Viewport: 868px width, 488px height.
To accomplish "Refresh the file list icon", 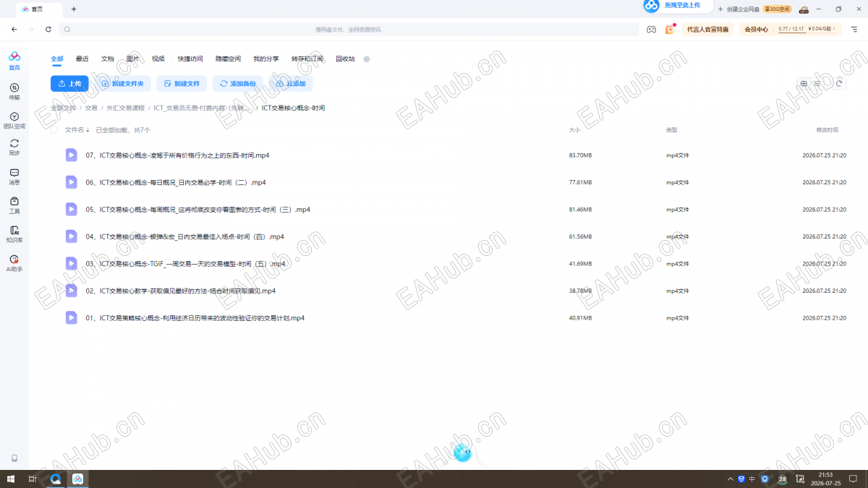I will tap(839, 83).
